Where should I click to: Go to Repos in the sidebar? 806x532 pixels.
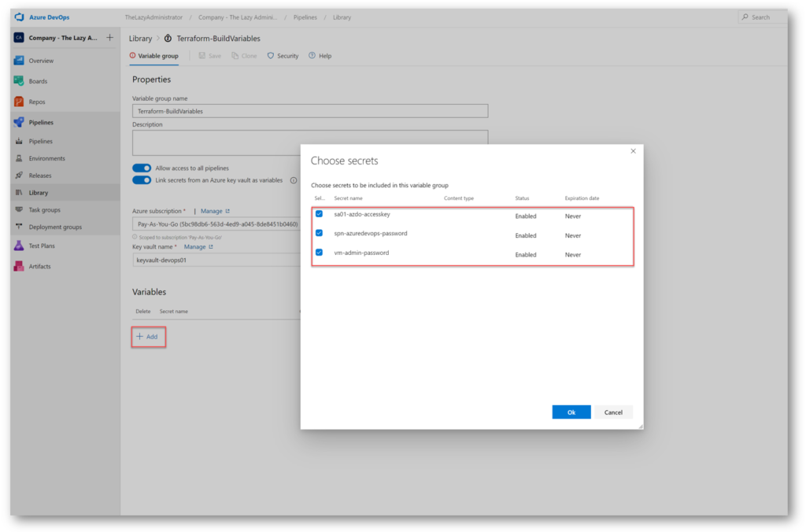37,102
